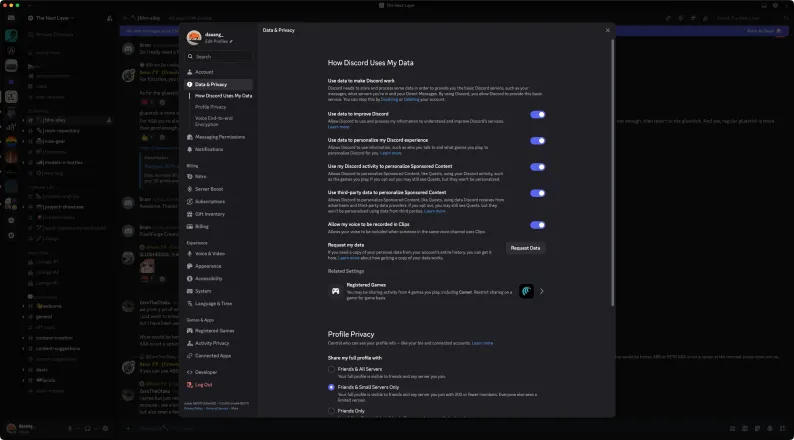Click the Billing card icon
The height and width of the screenshot is (440, 794).
[x=190, y=226]
